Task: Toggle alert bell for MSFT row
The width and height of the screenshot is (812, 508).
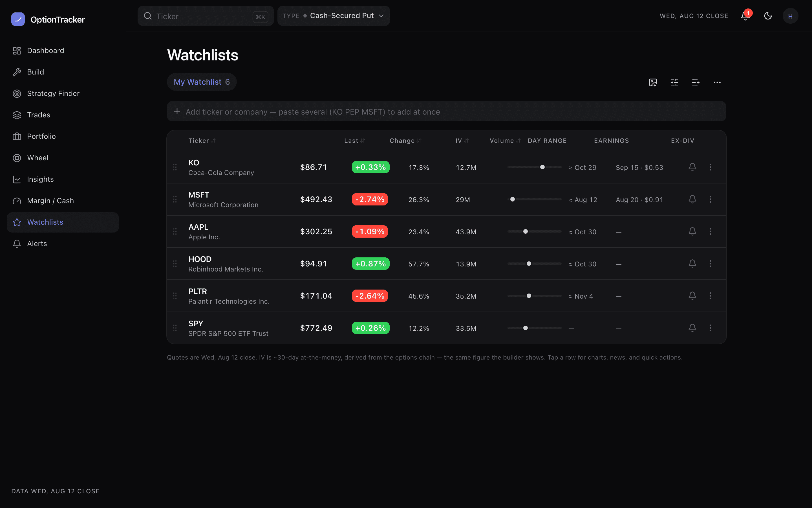Action: (x=692, y=199)
